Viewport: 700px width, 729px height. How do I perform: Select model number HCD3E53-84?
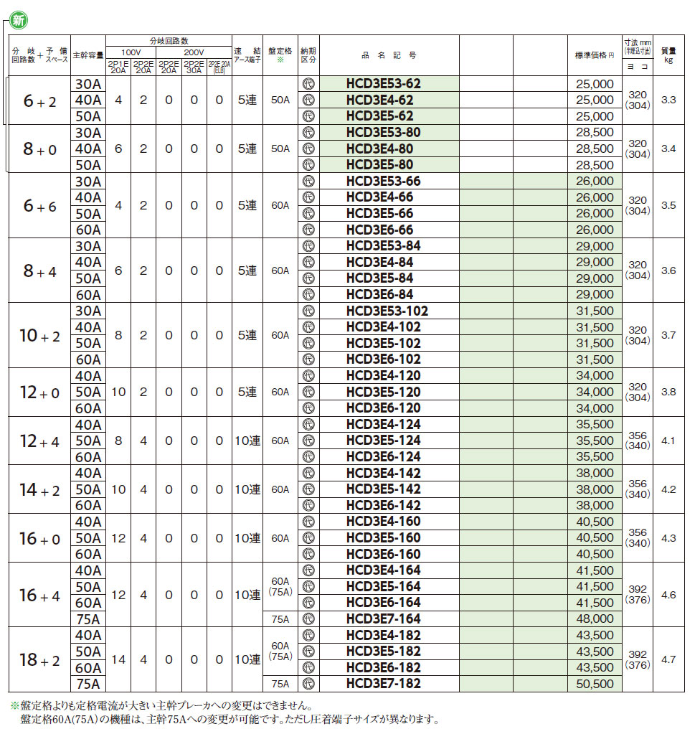(383, 246)
